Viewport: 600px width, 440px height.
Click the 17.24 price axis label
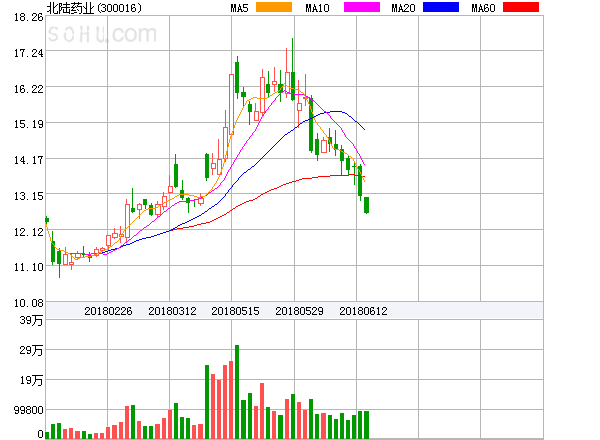pyautogui.click(x=28, y=53)
